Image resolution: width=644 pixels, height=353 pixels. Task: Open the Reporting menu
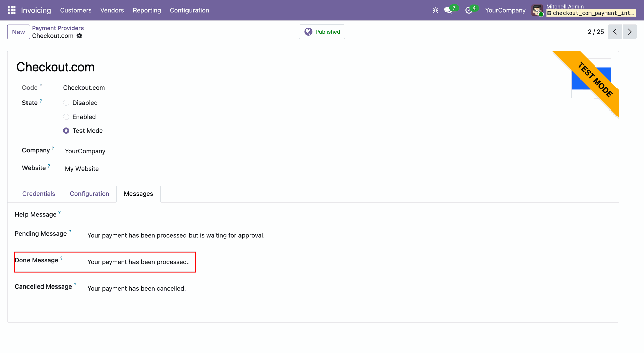tap(147, 10)
